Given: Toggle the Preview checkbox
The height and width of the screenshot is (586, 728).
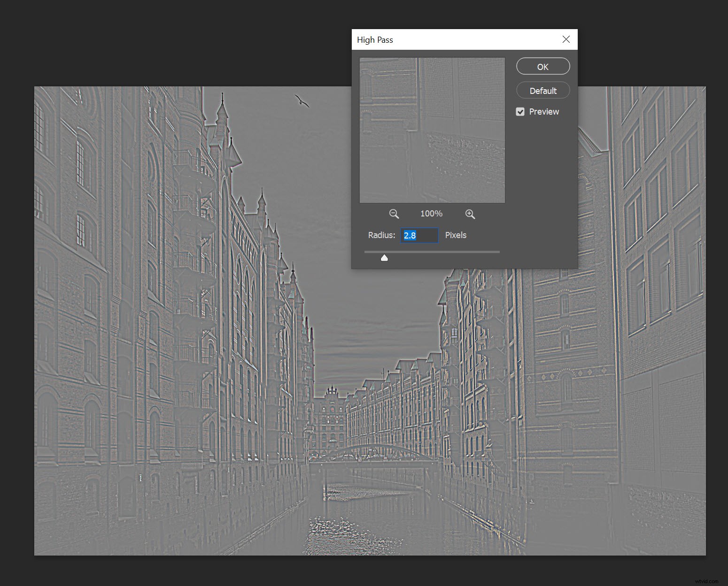Looking at the screenshot, I should click(520, 112).
